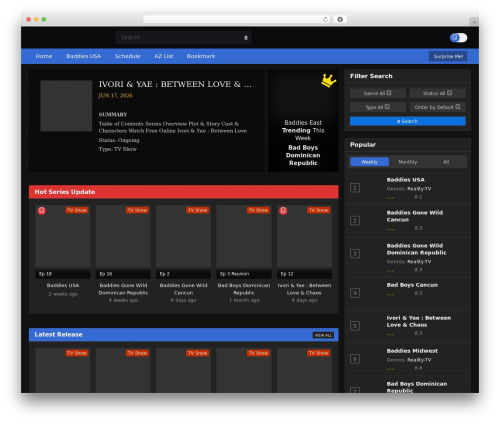Click the browser extension icon beside address bar
Viewport: 500px width, 423px height.
click(x=340, y=19)
